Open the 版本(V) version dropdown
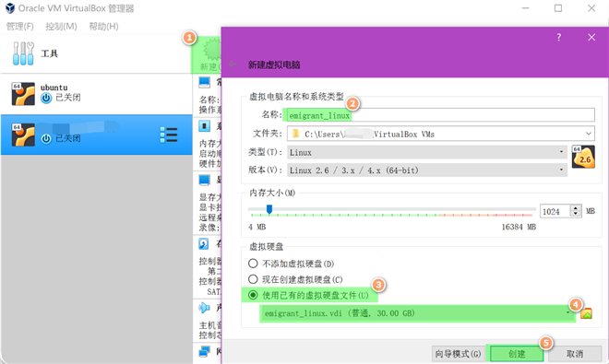The height and width of the screenshot is (364, 609). tap(427, 170)
